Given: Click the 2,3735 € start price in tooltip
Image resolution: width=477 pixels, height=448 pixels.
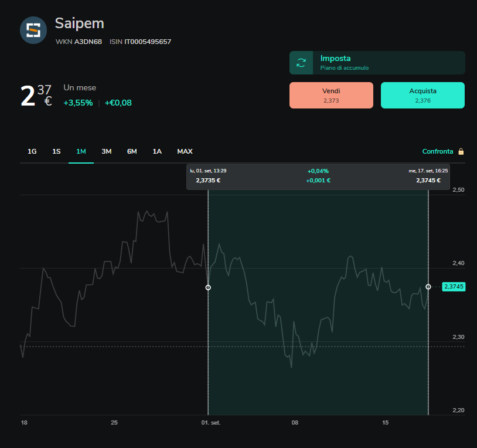Looking at the screenshot, I should click(208, 181).
